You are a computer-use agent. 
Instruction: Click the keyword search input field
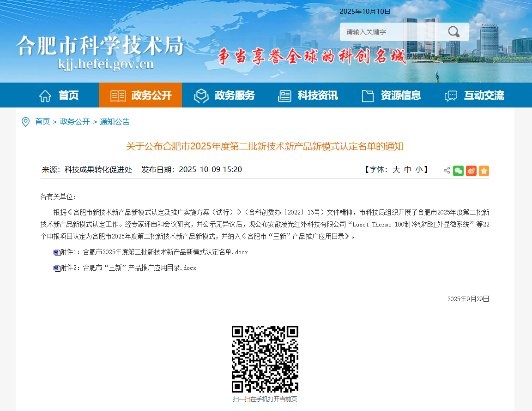tap(393, 32)
